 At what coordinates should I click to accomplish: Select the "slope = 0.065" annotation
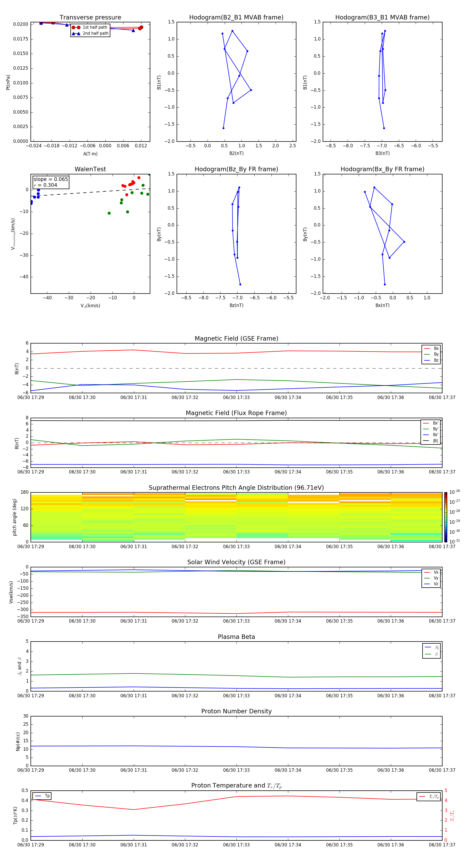pos(50,179)
